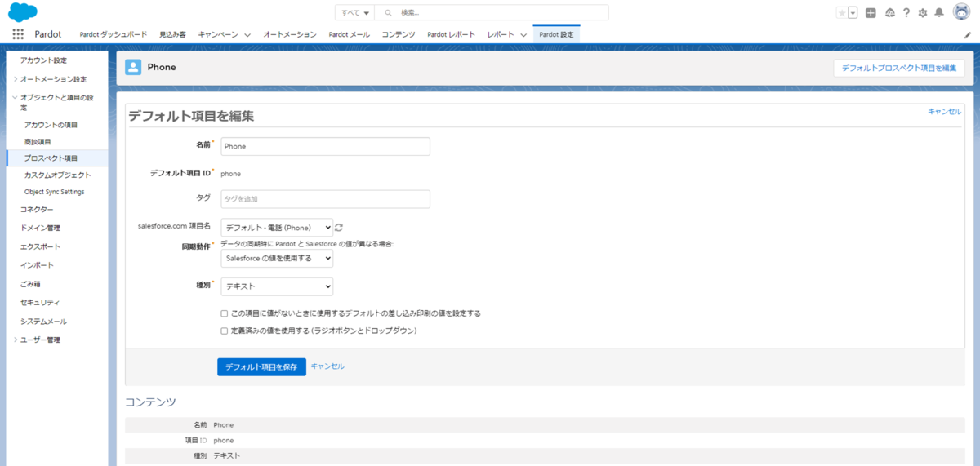The height and width of the screenshot is (466, 980).
Task: Open the help question mark icon
Action: (x=906, y=12)
